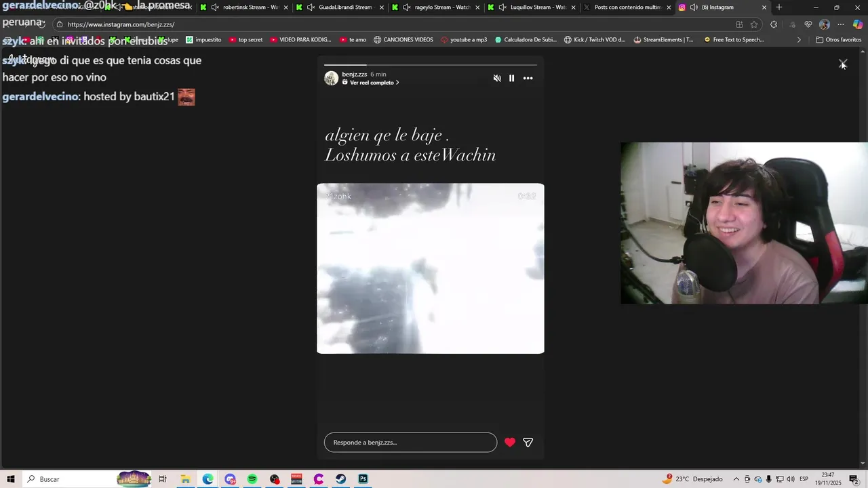Click the shared reel video in the story
This screenshot has width=868, height=488.
tap(431, 268)
